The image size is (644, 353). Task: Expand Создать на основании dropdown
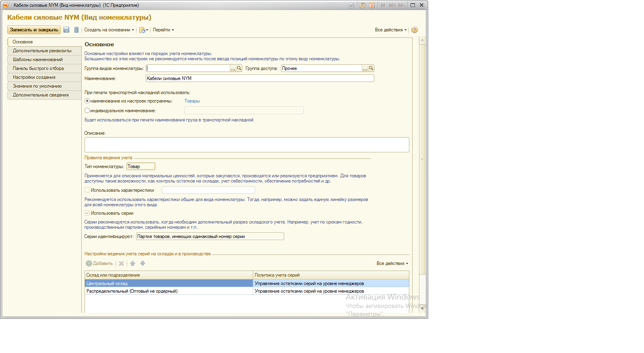[109, 30]
